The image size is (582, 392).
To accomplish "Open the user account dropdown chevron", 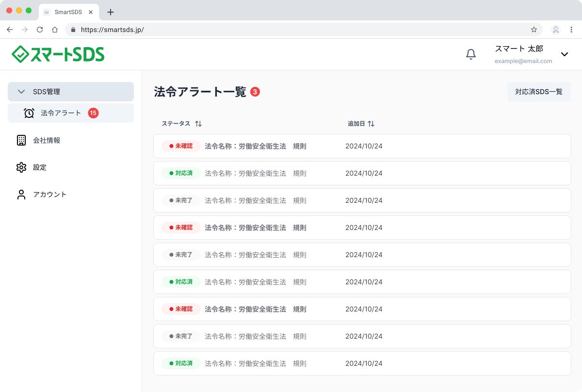I will tap(565, 54).
